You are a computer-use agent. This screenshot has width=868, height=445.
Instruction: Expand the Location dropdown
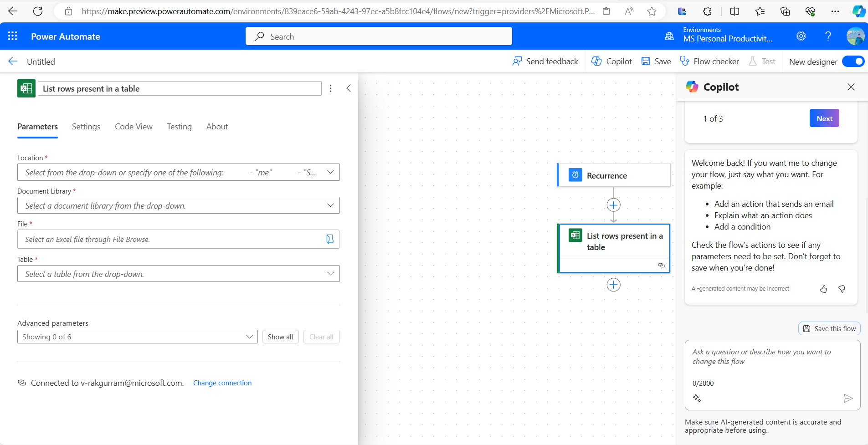(x=330, y=172)
